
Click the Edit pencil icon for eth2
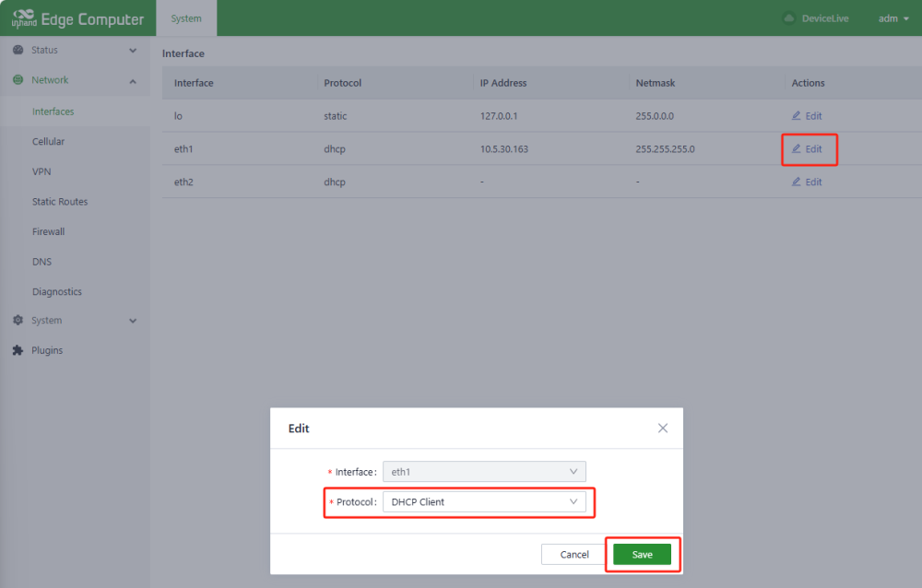[797, 182]
